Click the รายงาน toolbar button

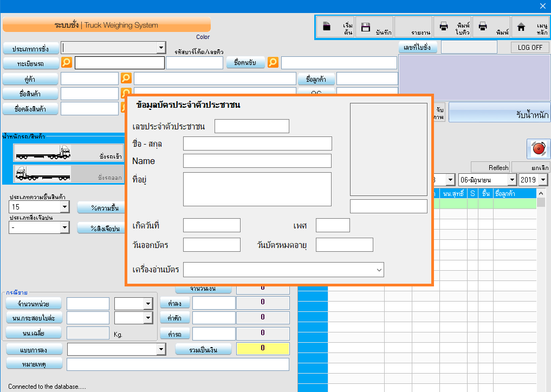[x=413, y=27]
